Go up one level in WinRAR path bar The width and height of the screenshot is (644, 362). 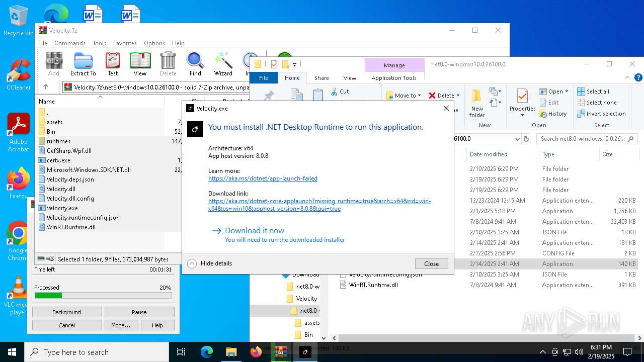pyautogui.click(x=46, y=87)
